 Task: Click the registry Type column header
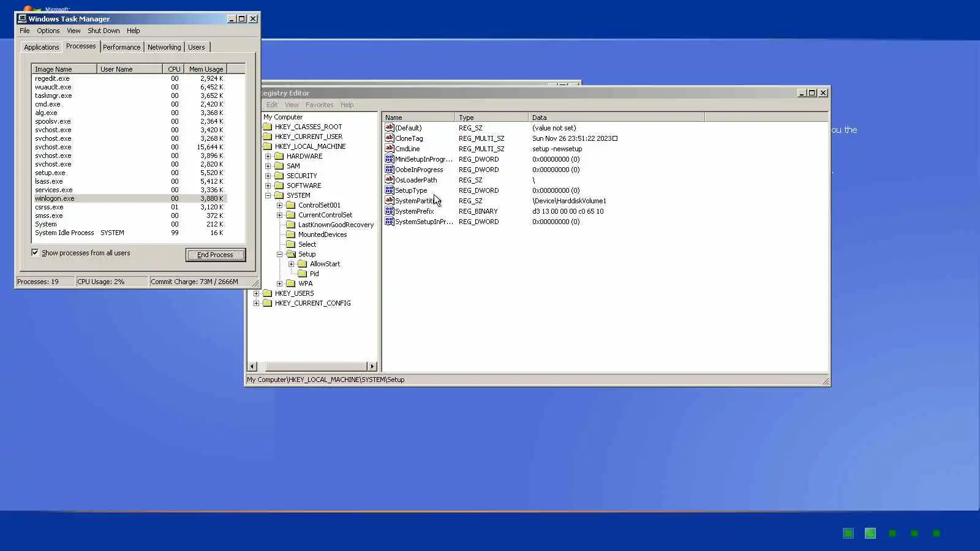point(491,118)
